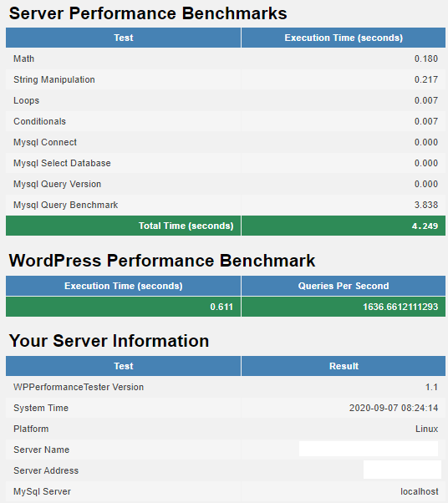Select the 'Mysql Query Version' label
448x503 pixels.
[x=57, y=184]
